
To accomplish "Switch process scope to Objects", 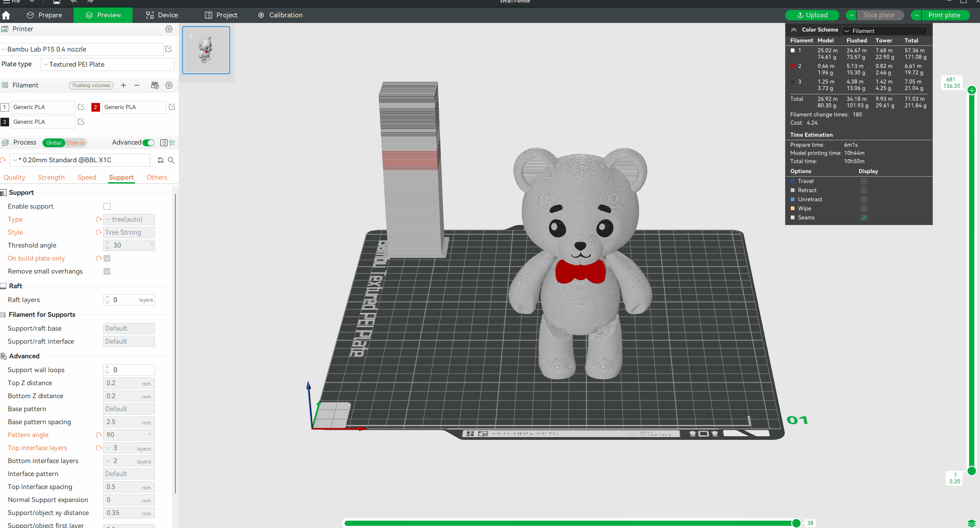I will [x=75, y=143].
